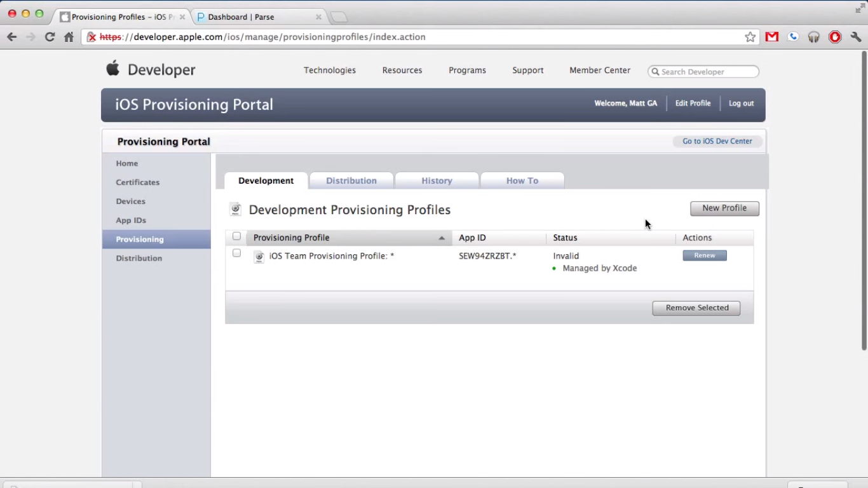Viewport: 868px width, 488px height.
Task: Open the Gmail extension icon
Action: (772, 37)
